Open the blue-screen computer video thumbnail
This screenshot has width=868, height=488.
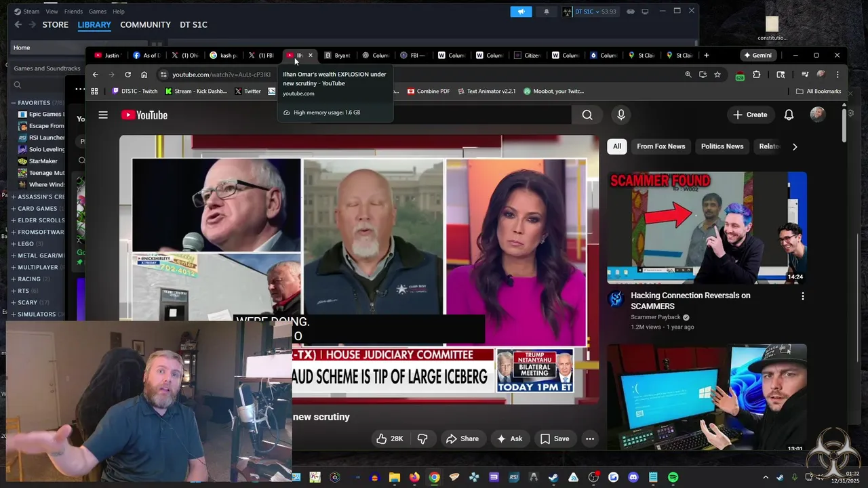(707, 399)
